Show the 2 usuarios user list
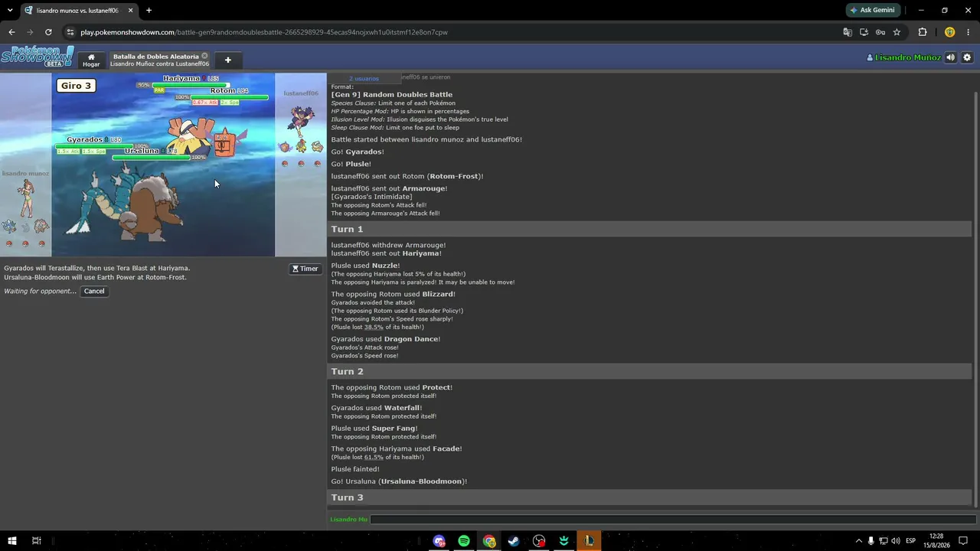Image resolution: width=980 pixels, height=551 pixels. click(x=364, y=78)
